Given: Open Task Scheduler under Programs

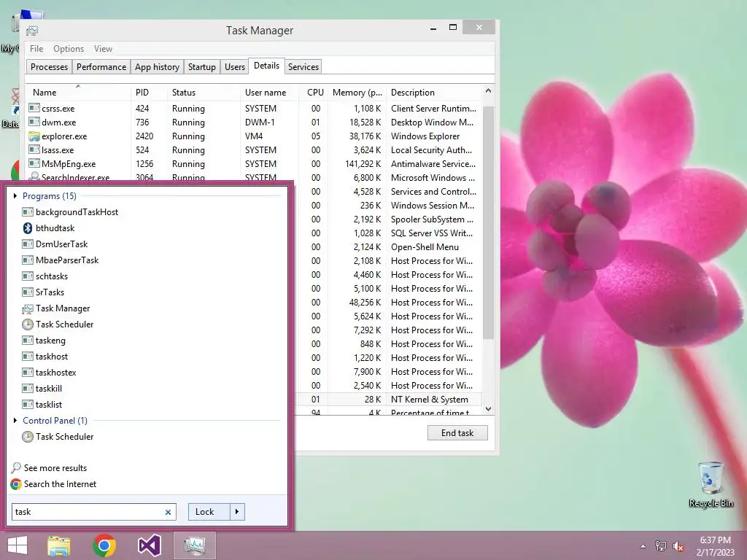Looking at the screenshot, I should pos(58,324).
